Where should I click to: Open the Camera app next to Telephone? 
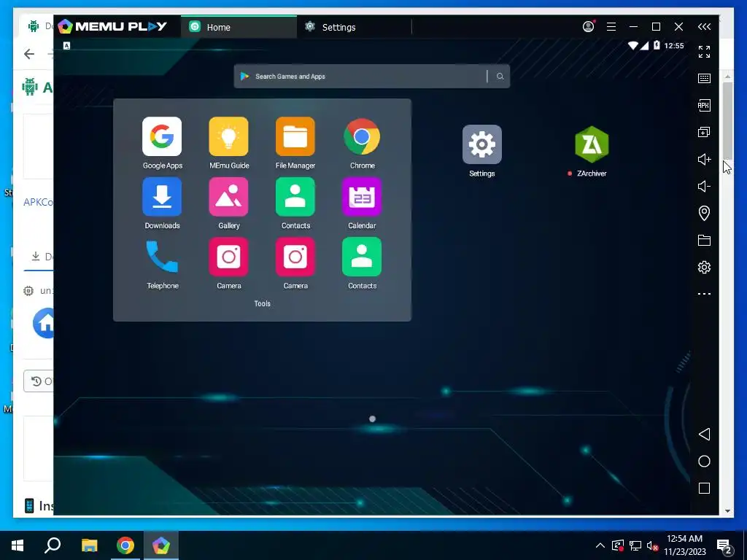[x=228, y=257]
